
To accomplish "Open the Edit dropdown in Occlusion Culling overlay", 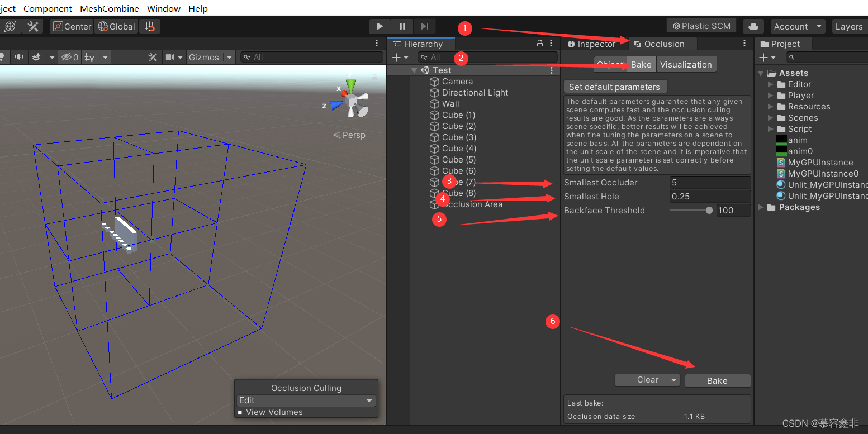I will tap(306, 400).
